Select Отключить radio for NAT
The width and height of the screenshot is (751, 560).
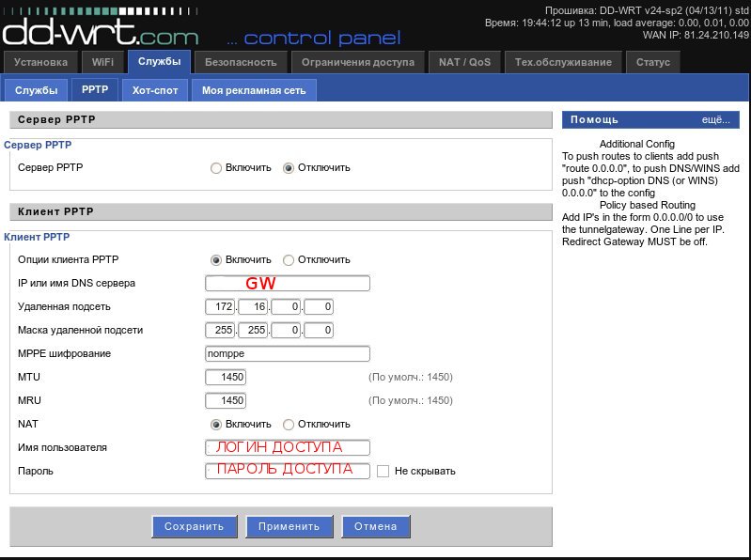coord(289,424)
